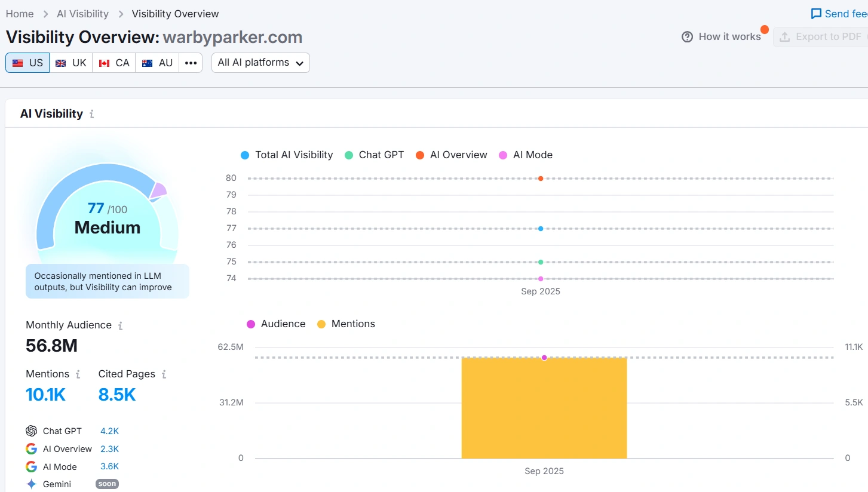The image size is (868, 492).
Task: Click the Send feedback speech bubble icon
Action: [x=816, y=14]
